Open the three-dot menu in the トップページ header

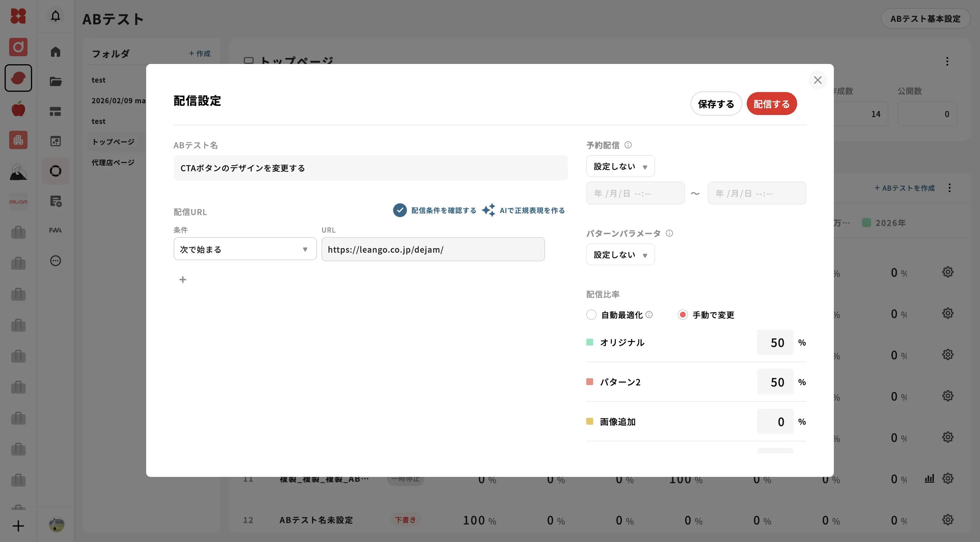coord(947,61)
